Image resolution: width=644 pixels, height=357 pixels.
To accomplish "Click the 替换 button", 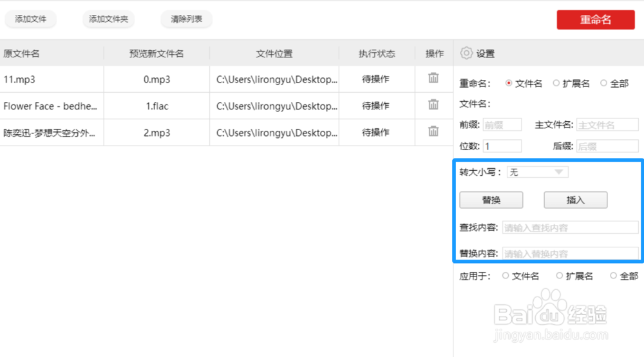I will (491, 200).
